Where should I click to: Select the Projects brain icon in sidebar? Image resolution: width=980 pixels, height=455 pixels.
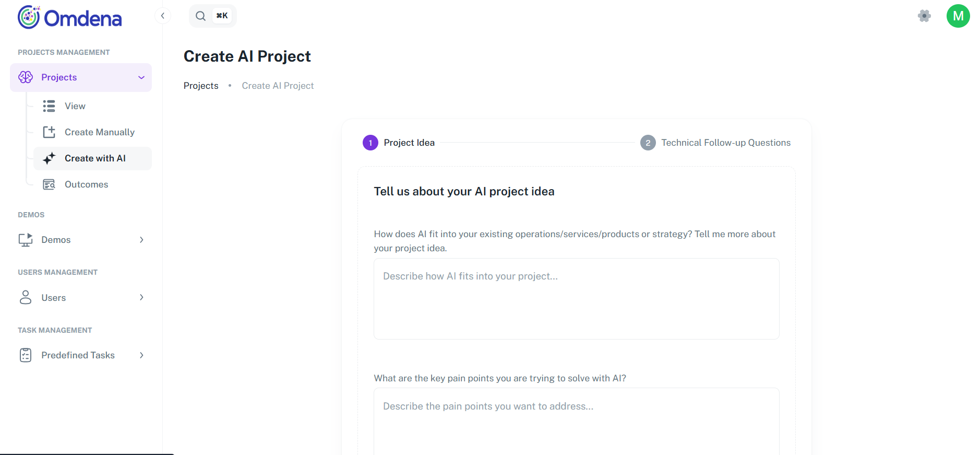coord(25,77)
